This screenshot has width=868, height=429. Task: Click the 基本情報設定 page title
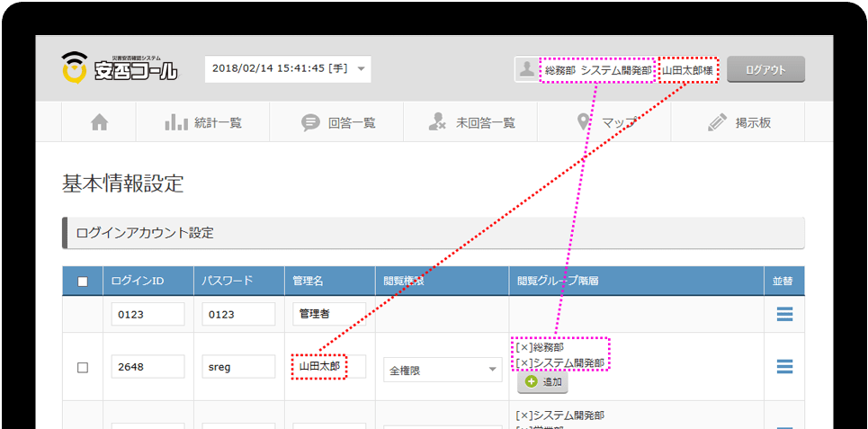coord(122,184)
